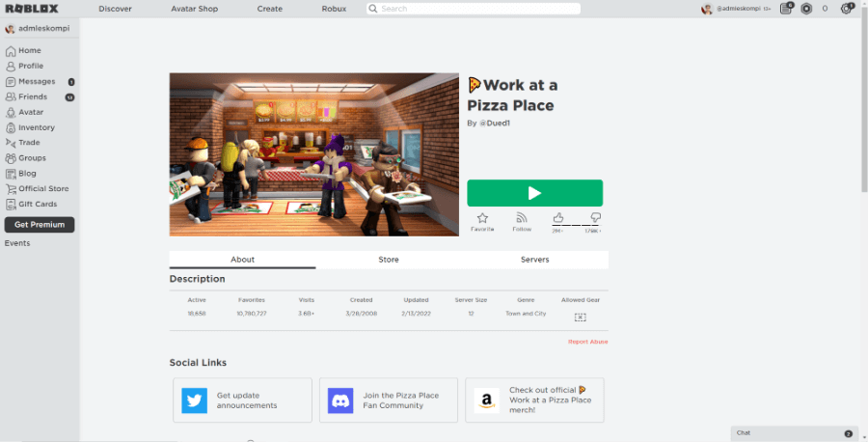868x442 pixels.
Task: Click the thumbs down dislike icon
Action: click(x=596, y=217)
